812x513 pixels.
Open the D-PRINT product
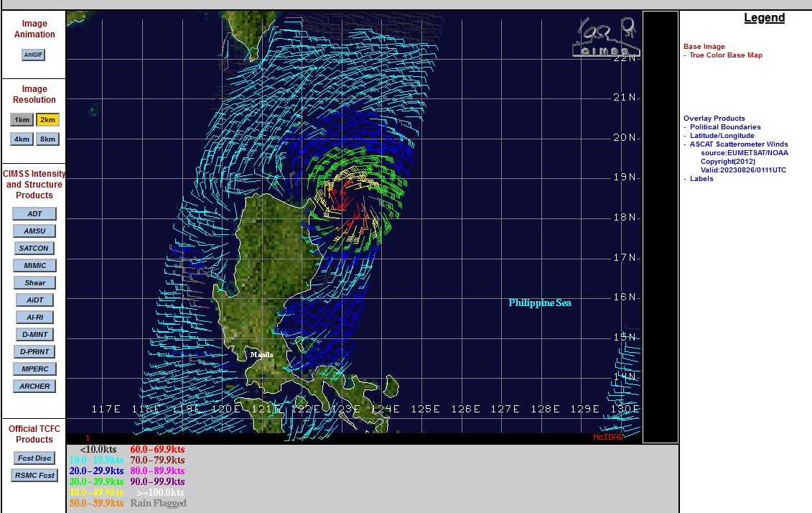[x=34, y=352]
